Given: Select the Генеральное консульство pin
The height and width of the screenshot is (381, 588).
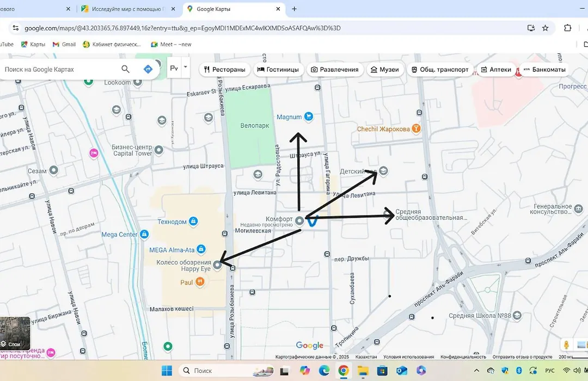Looking at the screenshot, I should pyautogui.click(x=578, y=208).
